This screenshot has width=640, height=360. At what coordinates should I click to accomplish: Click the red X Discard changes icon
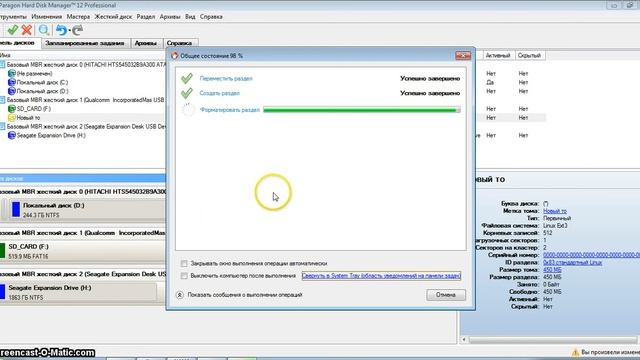[x=27, y=30]
